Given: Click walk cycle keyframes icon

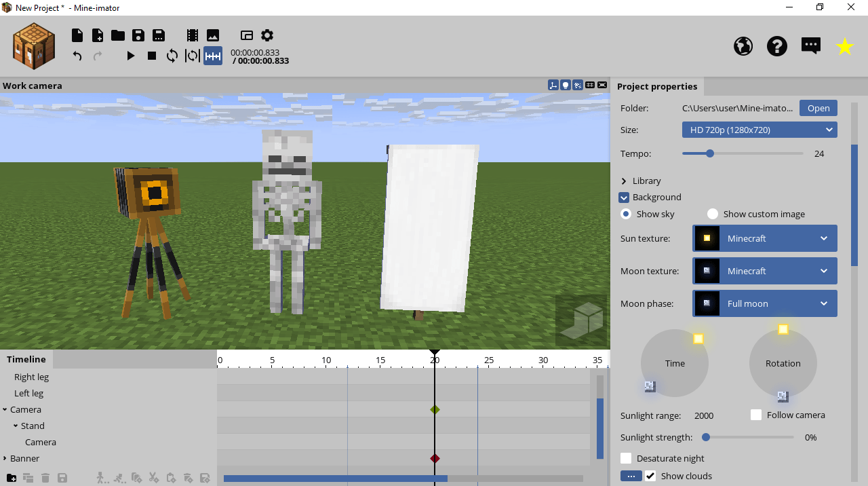Looking at the screenshot, I should (x=102, y=478).
